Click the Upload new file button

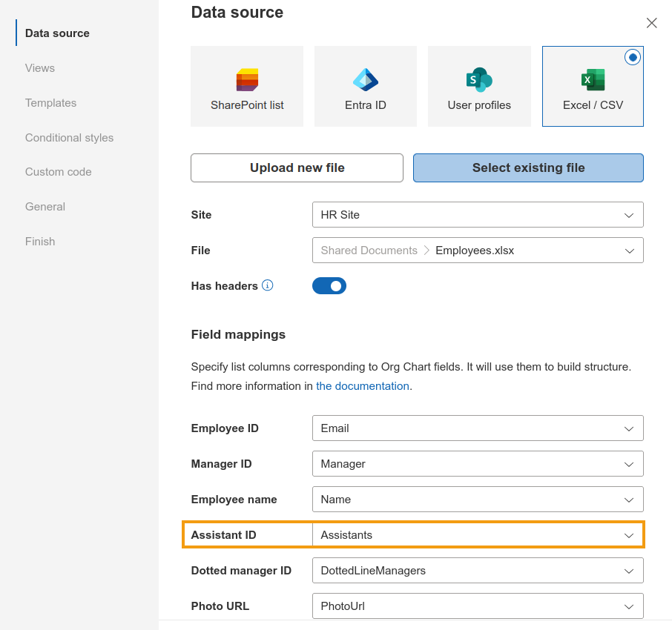(297, 168)
